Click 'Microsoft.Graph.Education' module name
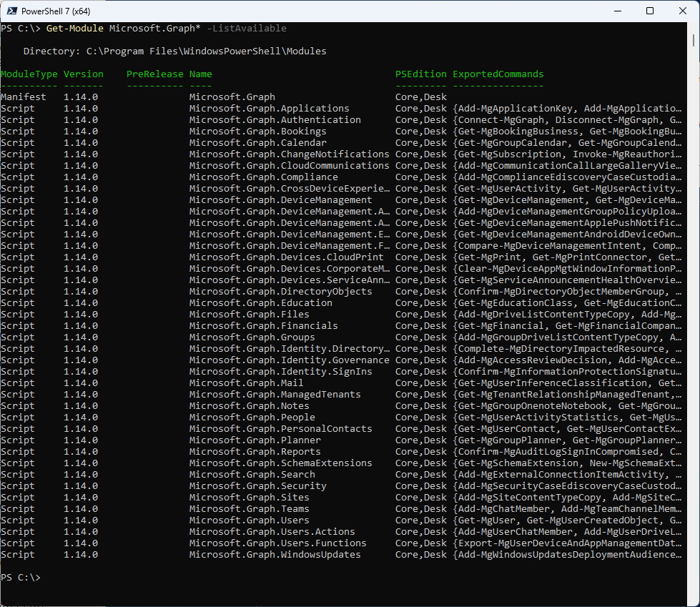This screenshot has height=607, width=700. 261,303
